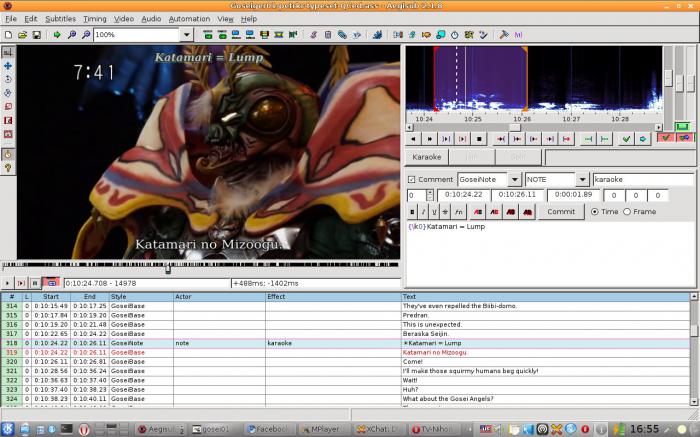Open the GoseiNote style dropdown
This screenshot has width=700, height=437.
515,179
